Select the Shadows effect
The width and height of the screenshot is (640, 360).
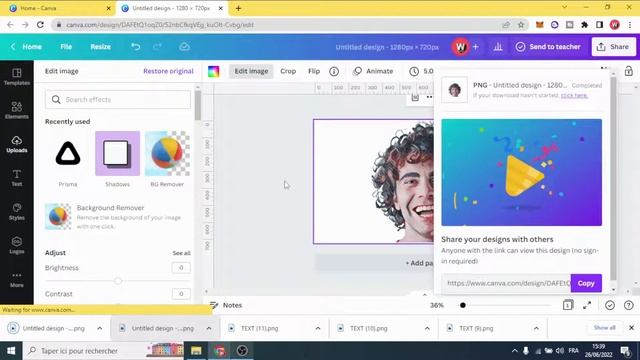tap(118, 153)
